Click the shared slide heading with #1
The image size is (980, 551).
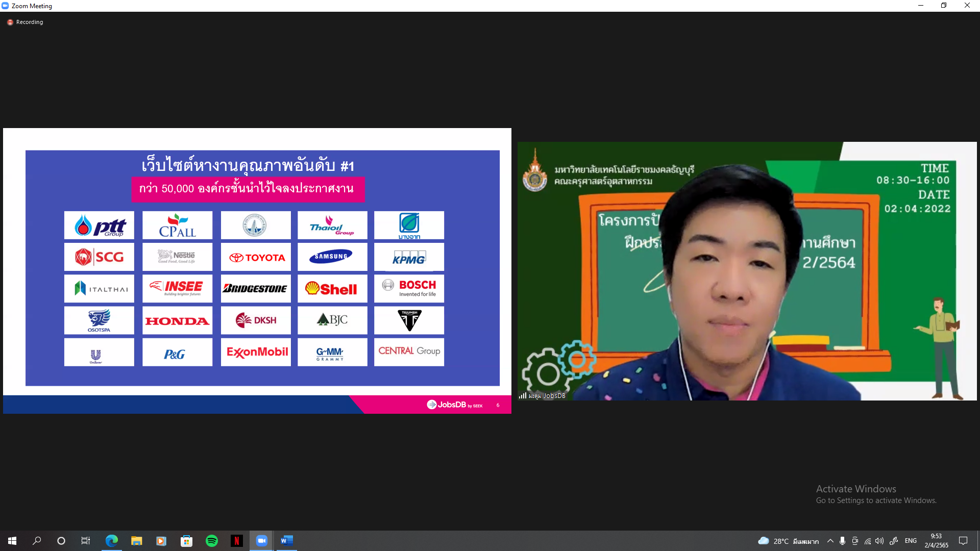point(248,165)
